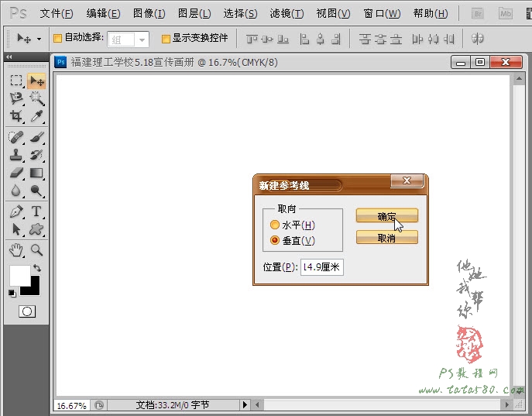Open 图像(I) menu
The width and height of the screenshot is (532, 416).
(149, 14)
